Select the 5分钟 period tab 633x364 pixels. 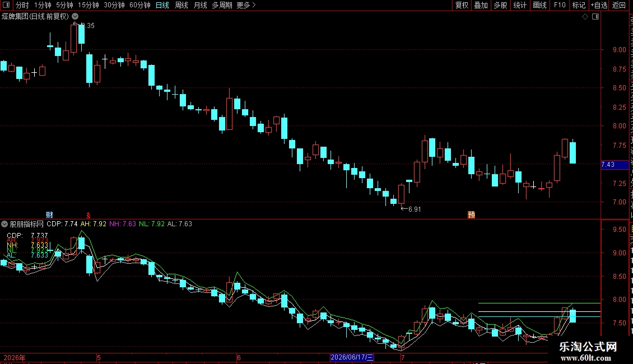click(64, 5)
